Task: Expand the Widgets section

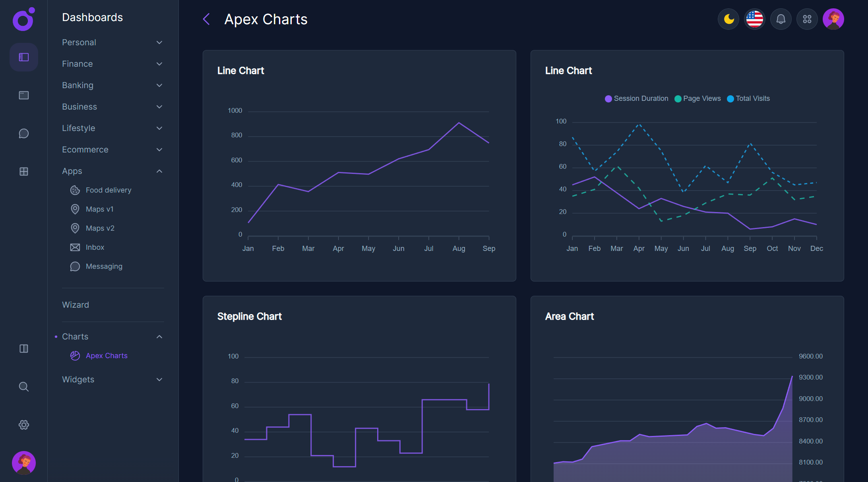Action: pyautogui.click(x=112, y=380)
